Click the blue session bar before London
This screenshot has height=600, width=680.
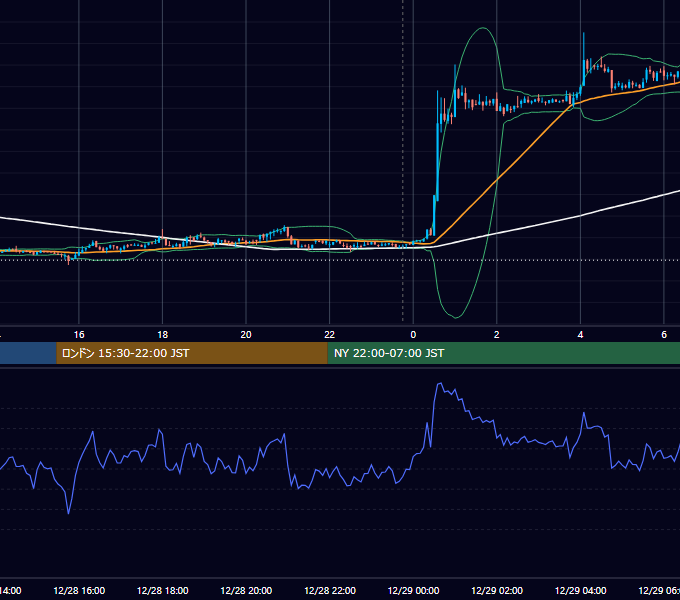(x=28, y=353)
